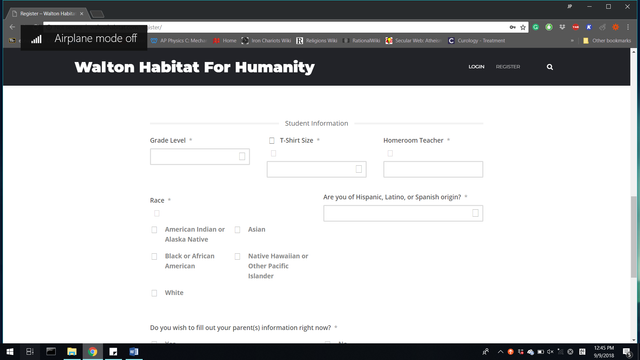
Task: Open the Hispanic, Latino, or Spanish origin dropdown
Action: 403,213
